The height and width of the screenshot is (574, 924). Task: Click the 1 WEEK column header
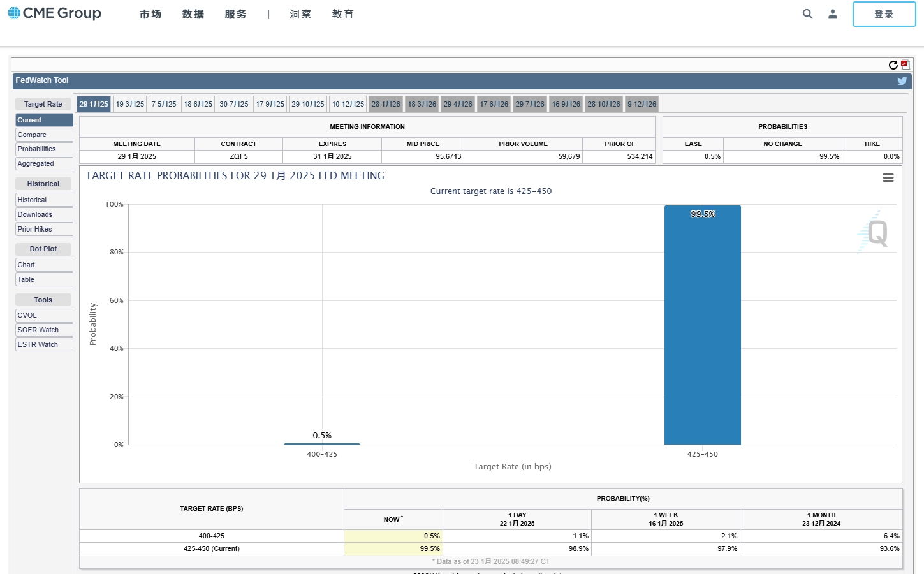[666, 519]
